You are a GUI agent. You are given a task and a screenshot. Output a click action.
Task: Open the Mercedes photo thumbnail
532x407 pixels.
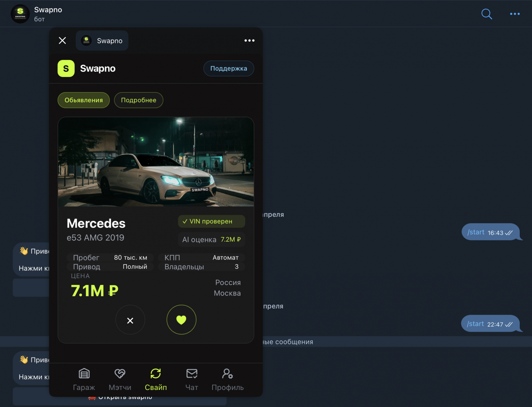pos(156,162)
